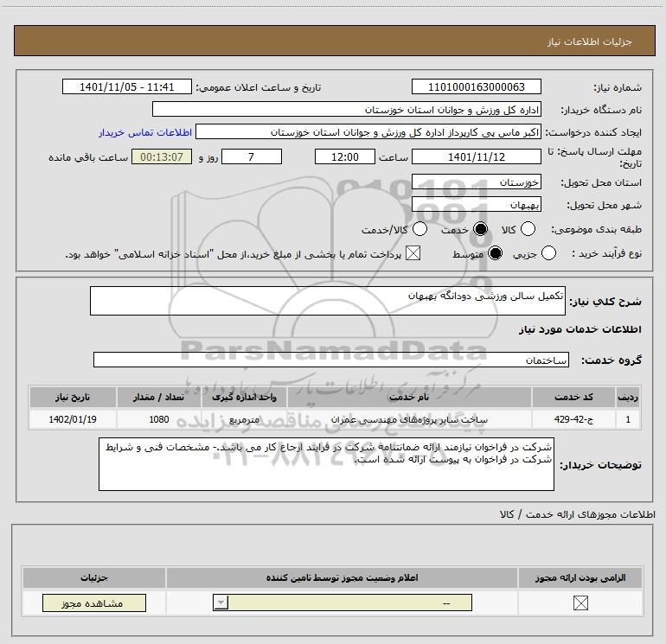Click cell ساخت سایر پروژه‌های مهندسی عمران
Image resolution: width=666 pixels, height=644 pixels.
(409, 419)
